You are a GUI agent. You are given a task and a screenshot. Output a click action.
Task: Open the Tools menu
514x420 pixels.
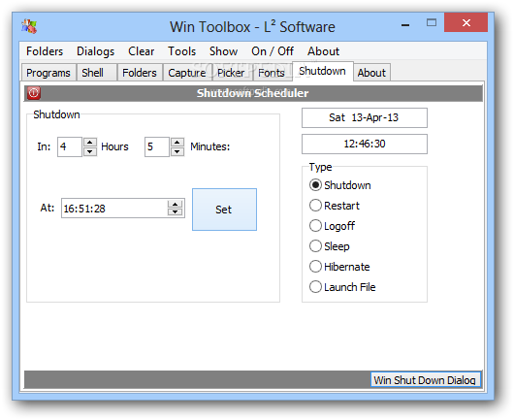182,51
